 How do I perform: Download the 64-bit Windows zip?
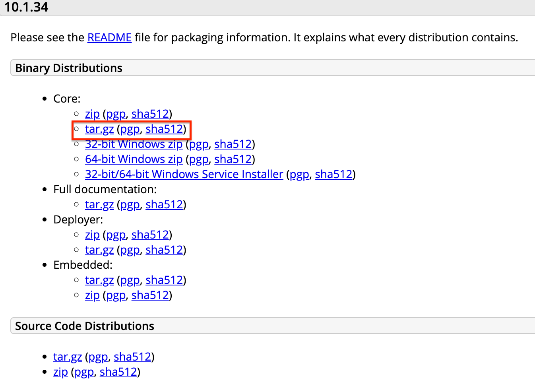134,159
